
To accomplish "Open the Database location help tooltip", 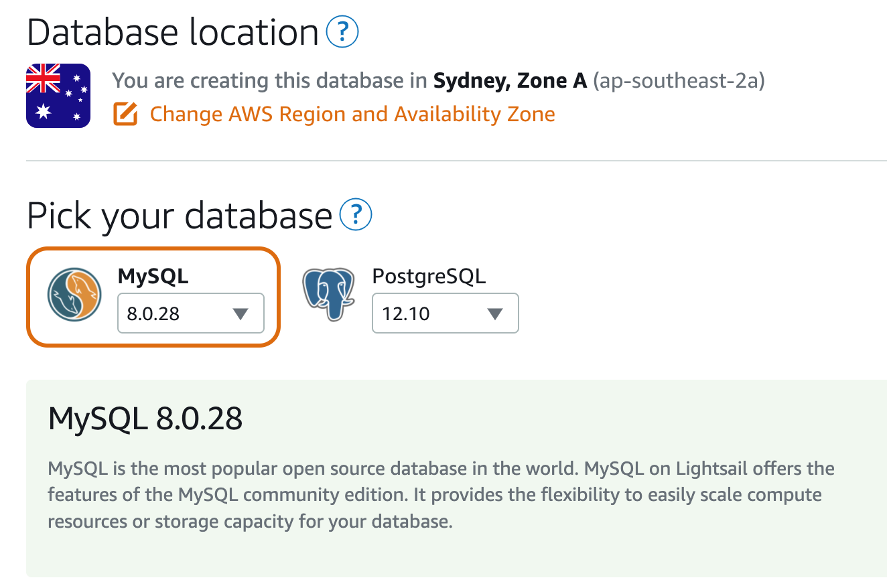I will click(x=342, y=31).
